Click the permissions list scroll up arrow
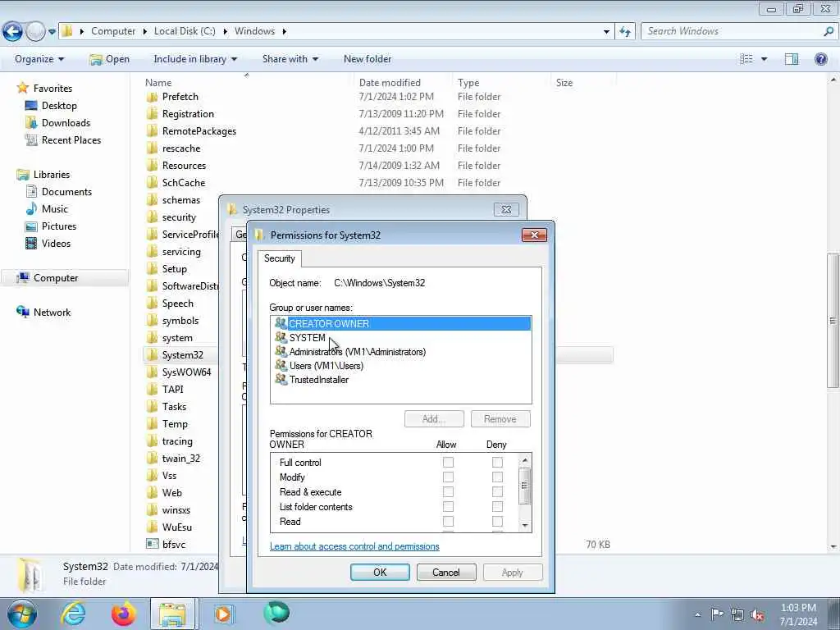The image size is (840, 630). pos(525,460)
